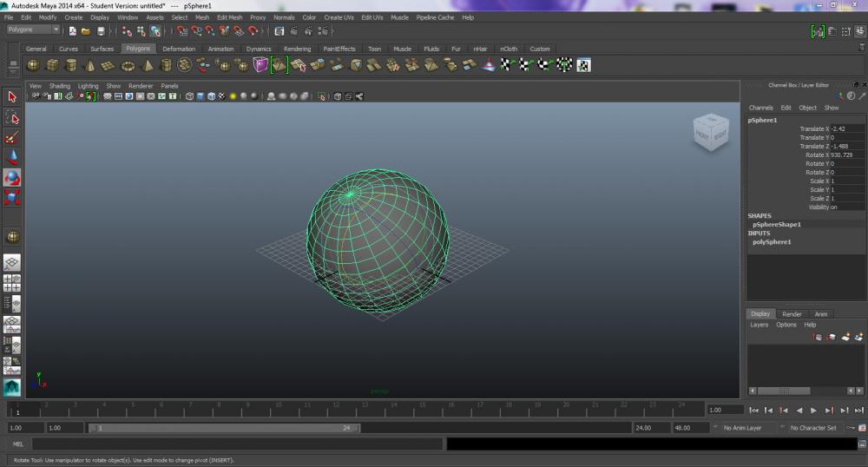Open the Polygons menu set dropdown

point(33,30)
